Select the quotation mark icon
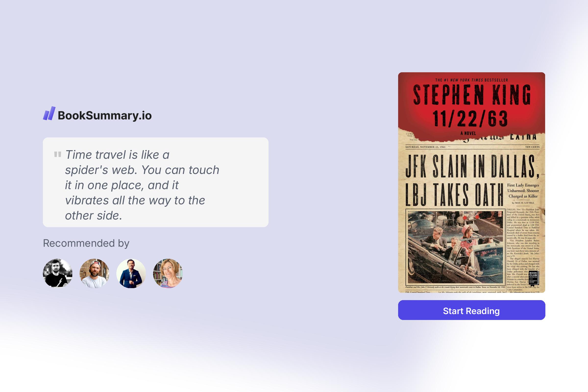 click(x=58, y=155)
